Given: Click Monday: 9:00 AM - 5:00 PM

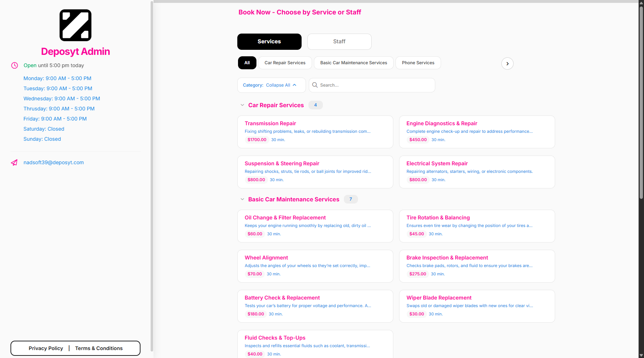Looking at the screenshot, I should pyautogui.click(x=57, y=78).
